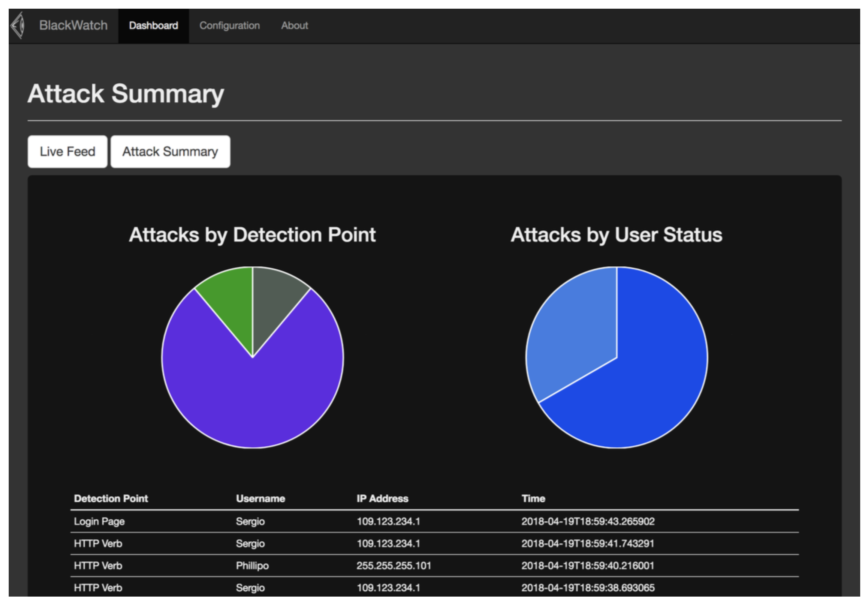Click username Phillipo in the table
868x605 pixels.
pyautogui.click(x=252, y=565)
